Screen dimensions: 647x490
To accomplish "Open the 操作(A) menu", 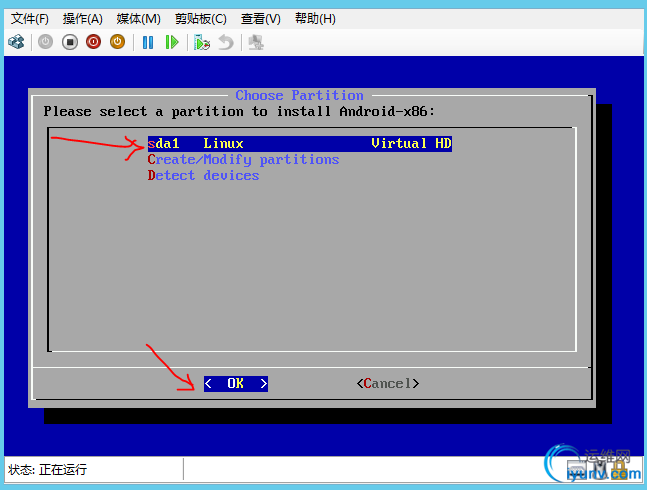I will (83, 19).
